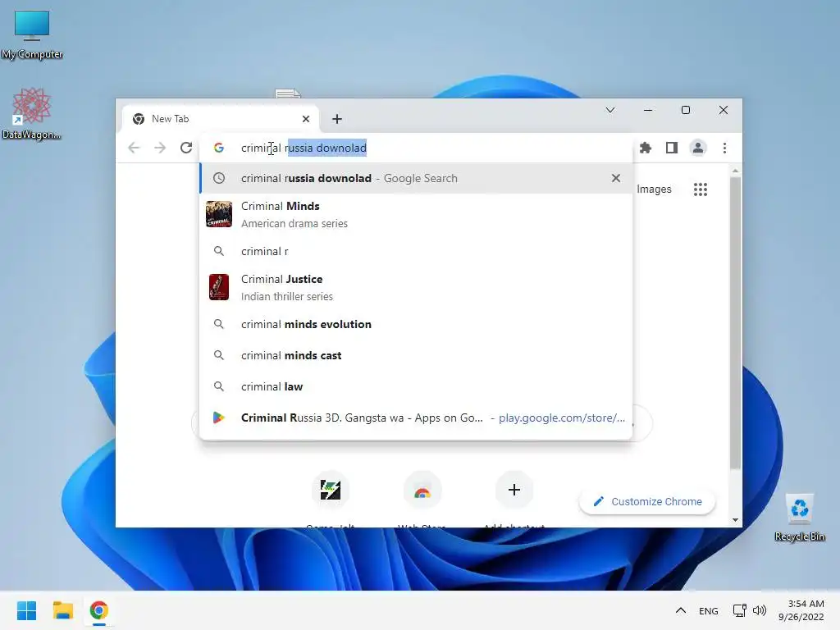Select 'criminal minds cast' suggestion

pyautogui.click(x=416, y=355)
